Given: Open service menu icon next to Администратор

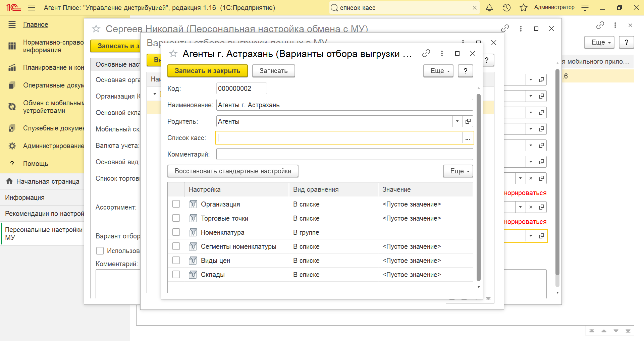Looking at the screenshot, I should click(x=585, y=8).
